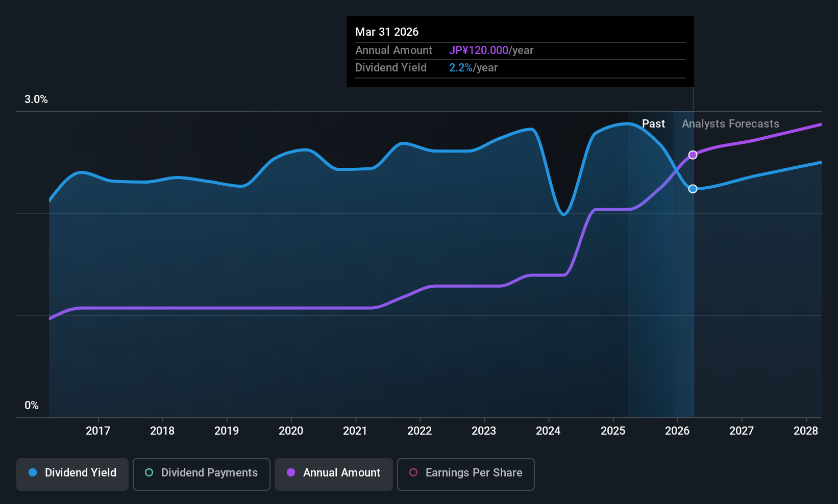The height and width of the screenshot is (504, 838).
Task: Click the Past region label
Action: coord(653,124)
